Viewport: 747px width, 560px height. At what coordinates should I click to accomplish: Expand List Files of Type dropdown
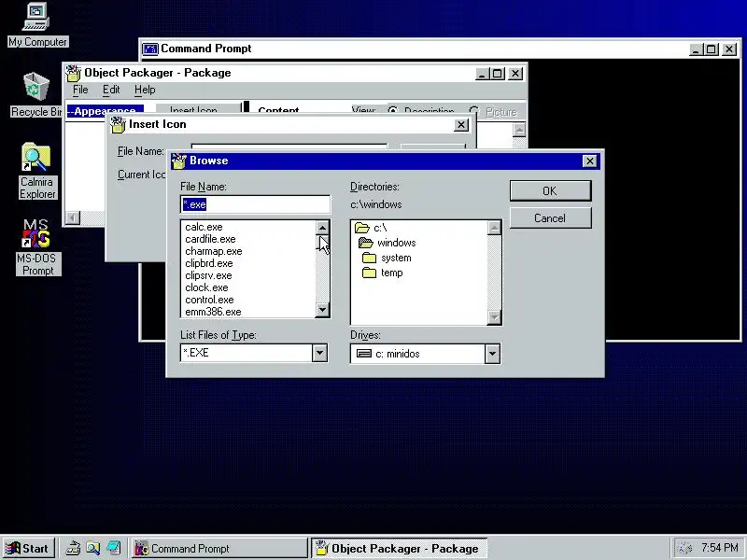(x=319, y=354)
